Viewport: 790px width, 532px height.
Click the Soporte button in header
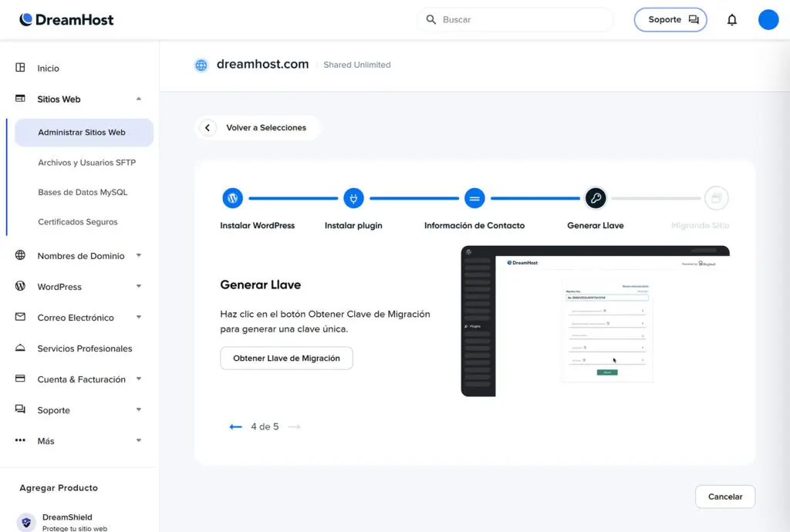point(670,19)
